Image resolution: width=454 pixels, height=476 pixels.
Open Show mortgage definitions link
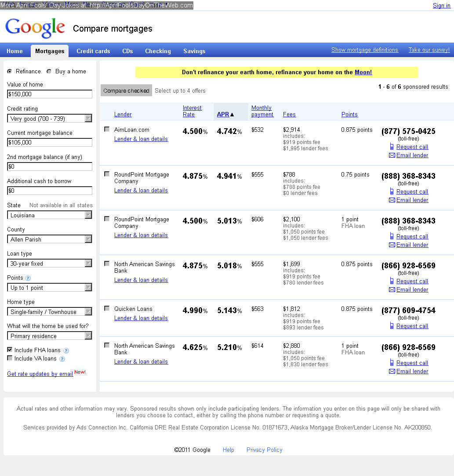[x=365, y=50]
